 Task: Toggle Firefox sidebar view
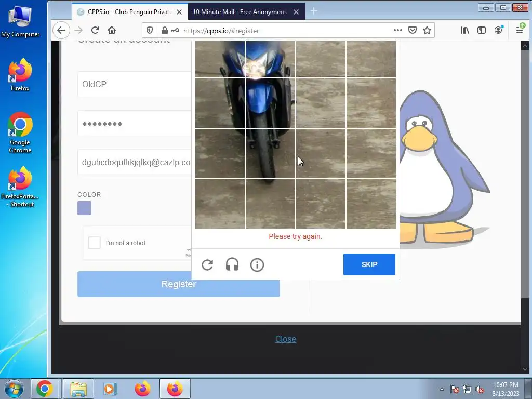(x=482, y=31)
